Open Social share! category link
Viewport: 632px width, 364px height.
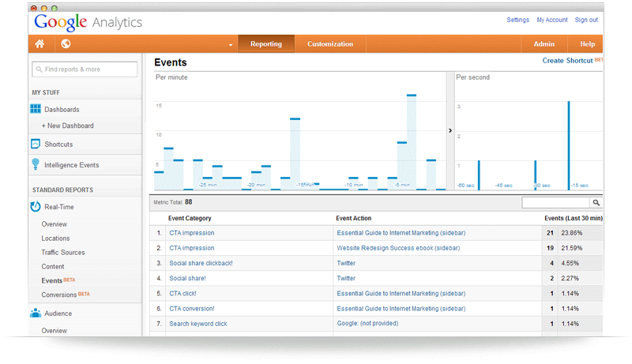point(187,278)
